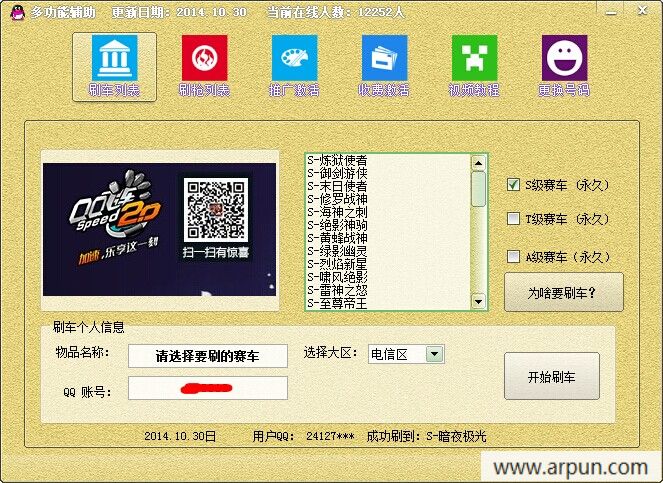The image size is (663, 483).
Task: Click the 收费激活 card icon
Action: [385, 58]
